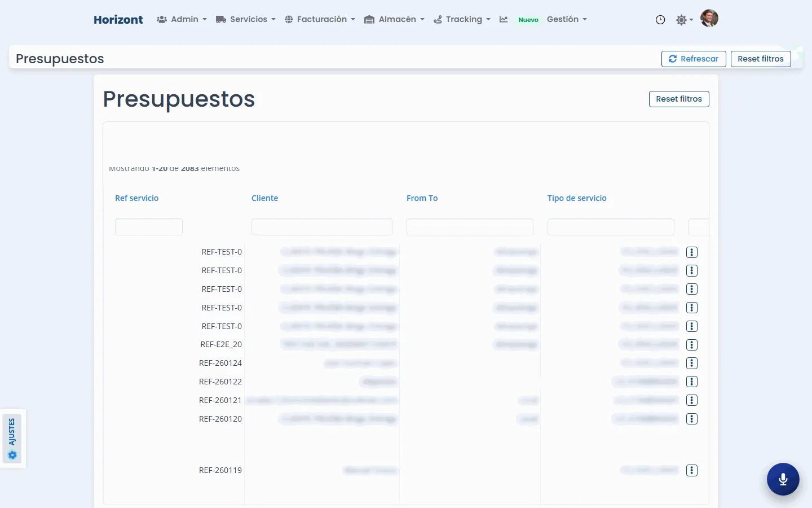Activate the microphone voice button
This screenshot has height=508, width=812.
(783, 479)
